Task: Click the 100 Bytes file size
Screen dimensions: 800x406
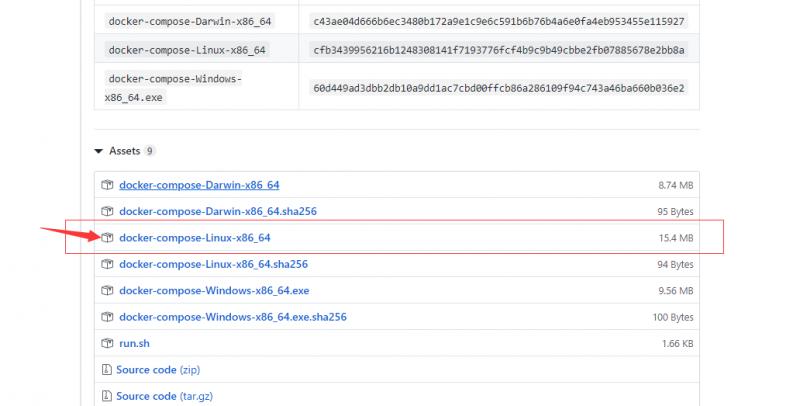Action: [x=673, y=317]
